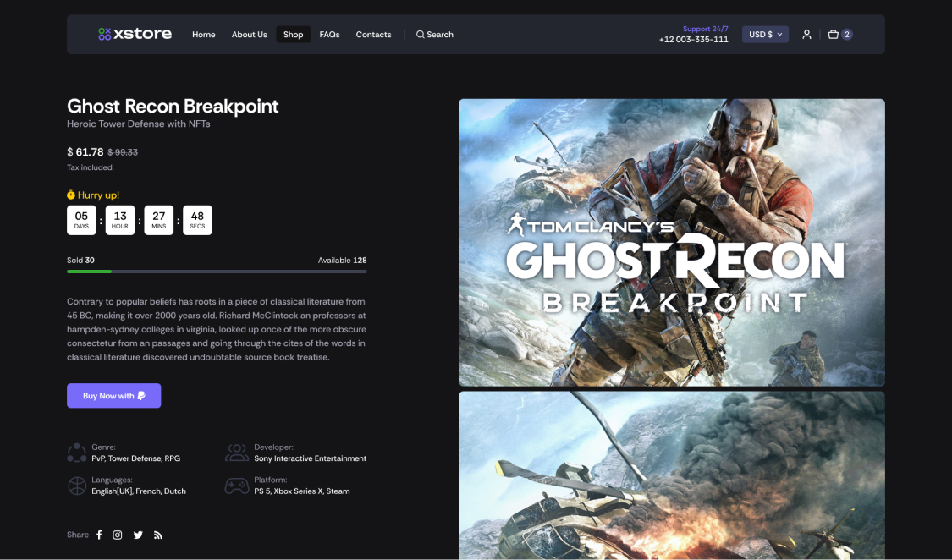
Task: Click the Languages globe icon
Action: (77, 486)
